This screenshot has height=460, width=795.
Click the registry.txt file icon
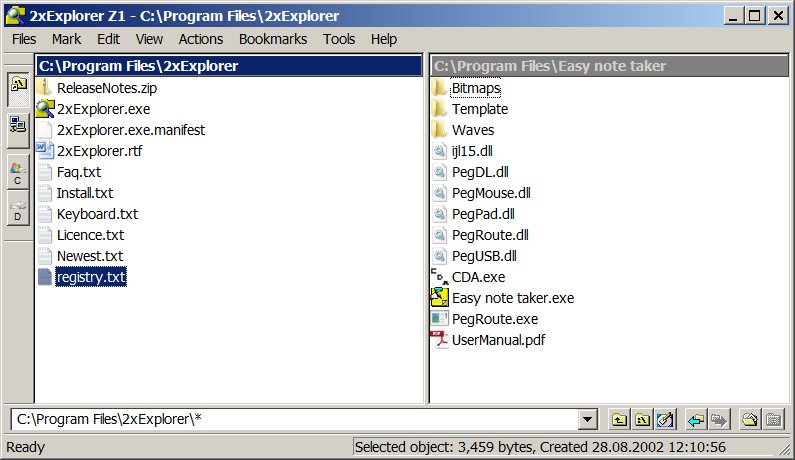[x=45, y=277]
